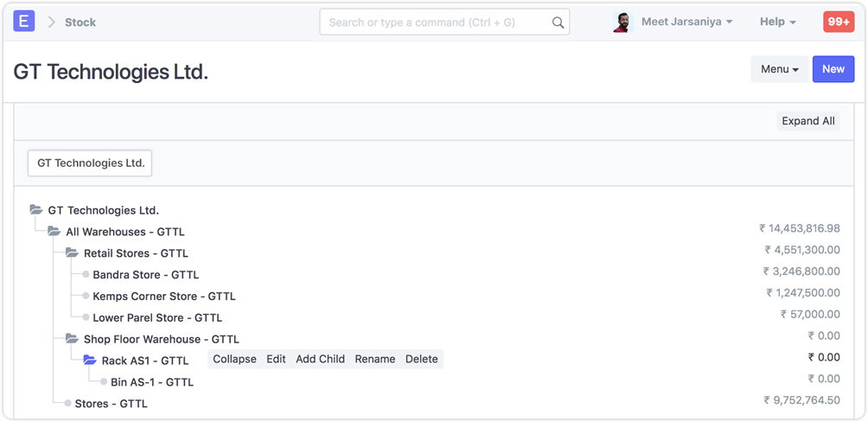
Task: Click the ERPNext home logo icon
Action: click(24, 22)
